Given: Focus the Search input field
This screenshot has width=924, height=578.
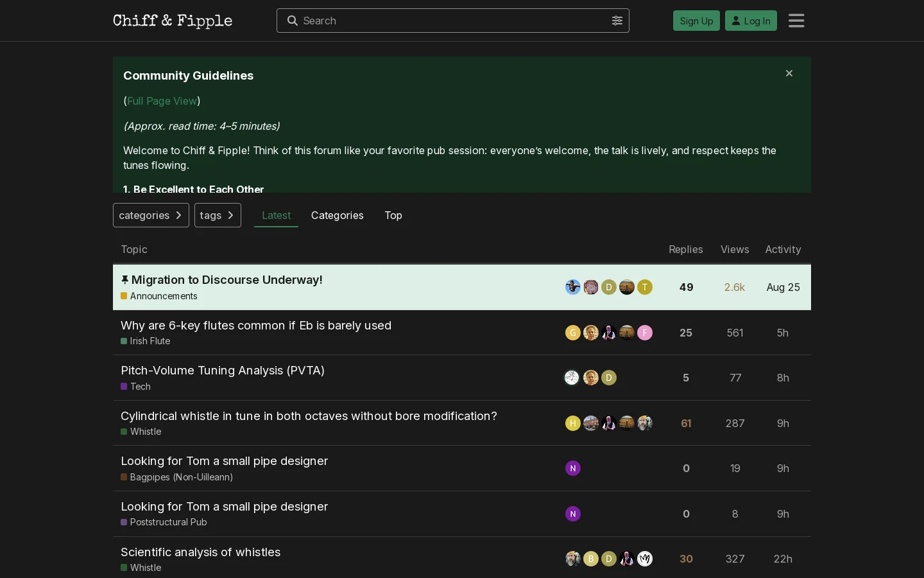Looking at the screenshot, I should [453, 21].
